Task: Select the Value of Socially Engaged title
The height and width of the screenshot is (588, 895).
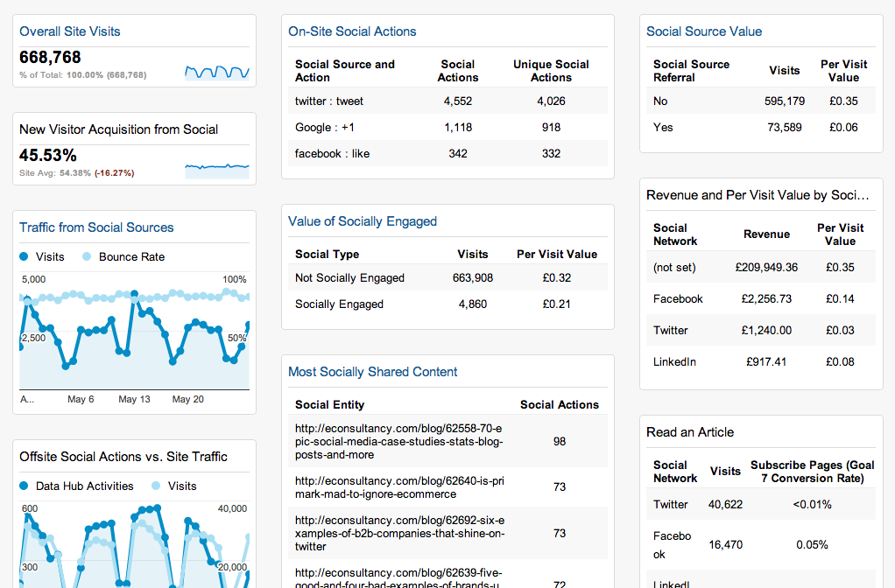Action: (363, 221)
